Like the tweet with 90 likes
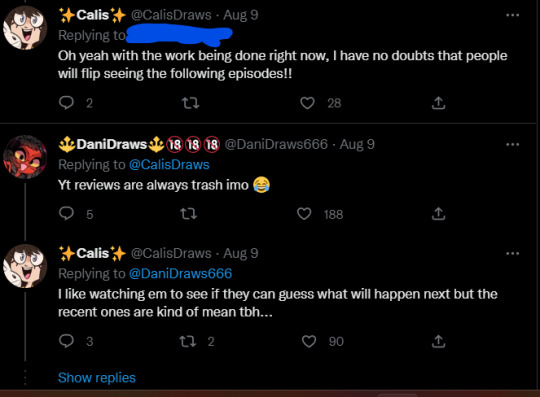This screenshot has width=540, height=397. point(309,341)
